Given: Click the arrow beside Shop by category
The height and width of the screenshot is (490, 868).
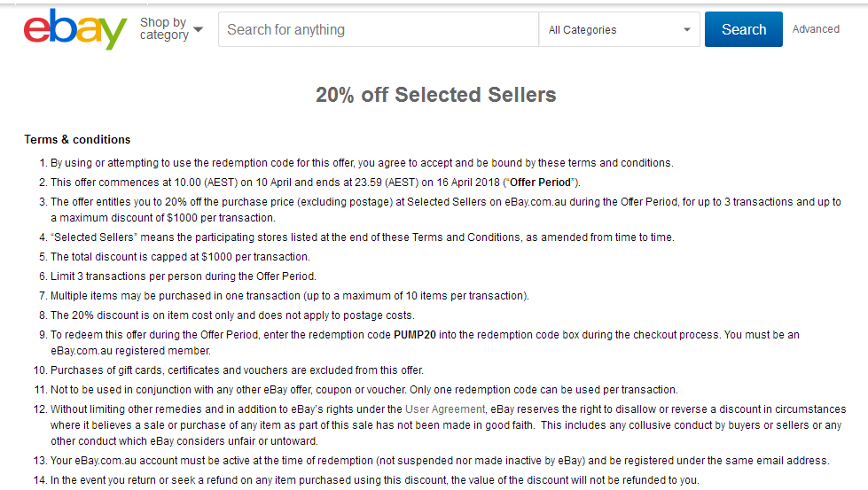Looking at the screenshot, I should (199, 29).
